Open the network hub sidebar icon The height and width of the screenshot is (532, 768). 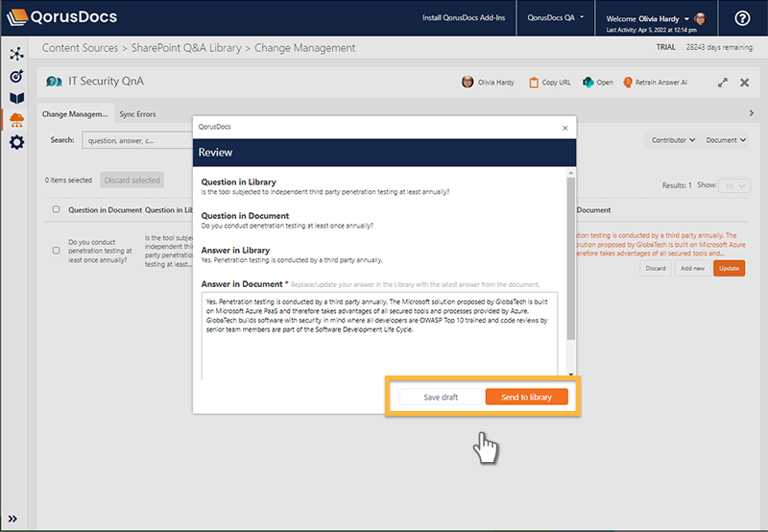pyautogui.click(x=16, y=54)
